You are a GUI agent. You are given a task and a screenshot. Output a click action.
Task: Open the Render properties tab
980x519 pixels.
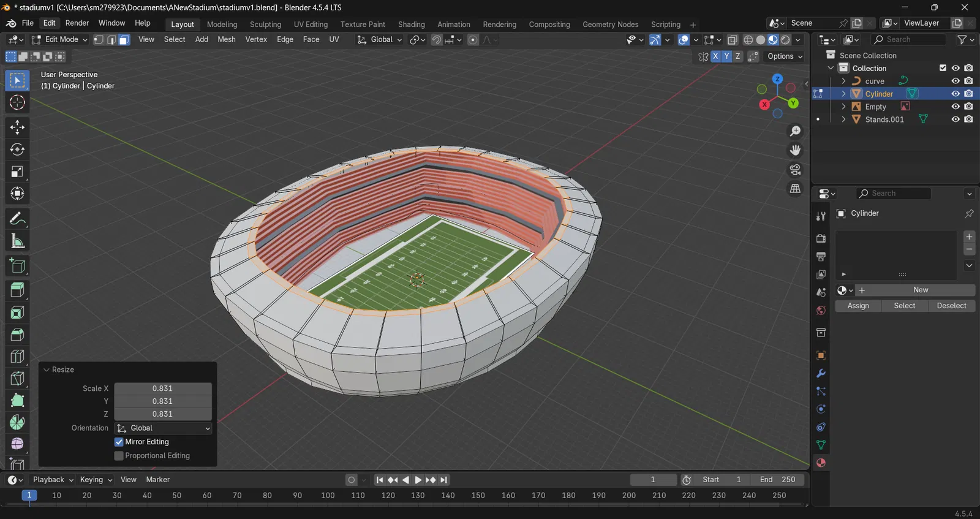pos(821,238)
